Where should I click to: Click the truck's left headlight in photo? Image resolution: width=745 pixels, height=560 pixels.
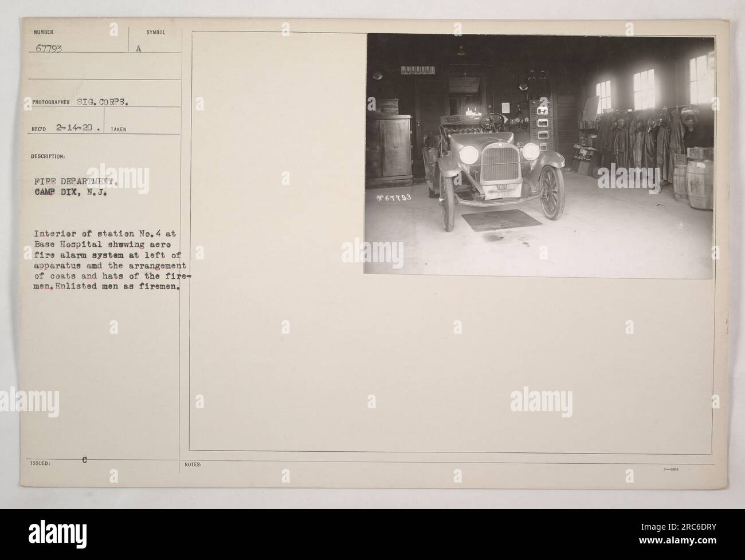click(x=469, y=154)
